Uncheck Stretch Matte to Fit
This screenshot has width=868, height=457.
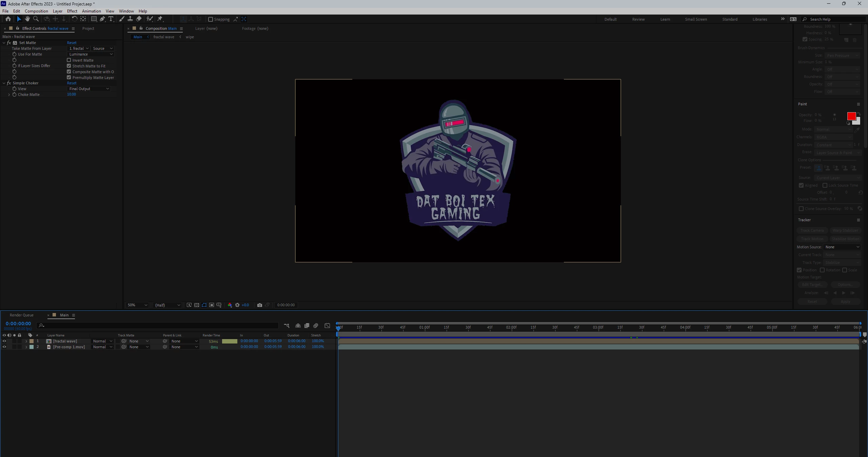point(69,66)
